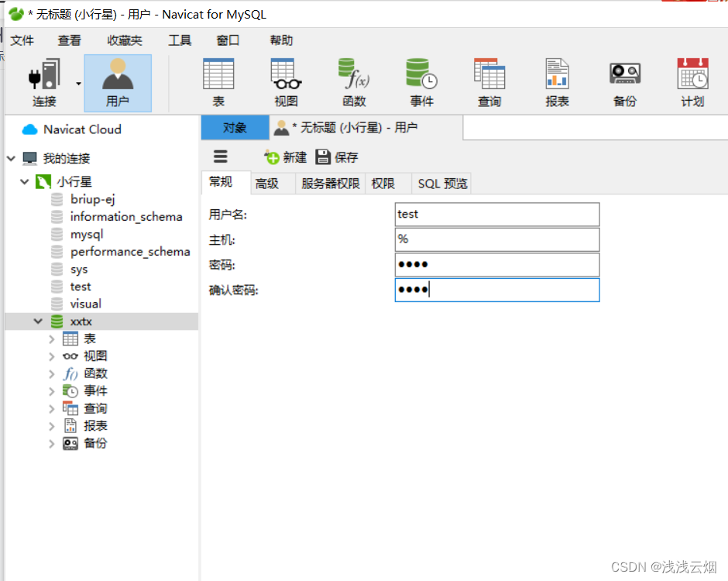Open the 收藏夹 menu

125,40
